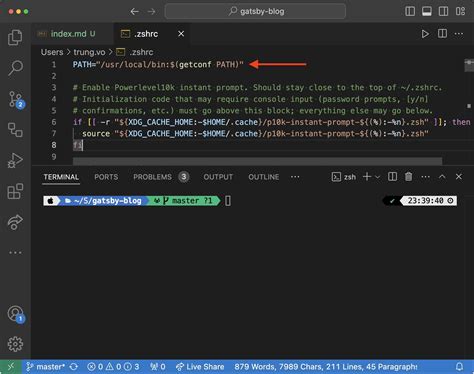The height and width of the screenshot is (374, 474).
Task: Click the PATH assignment line in editor
Action: pyautogui.click(x=158, y=64)
